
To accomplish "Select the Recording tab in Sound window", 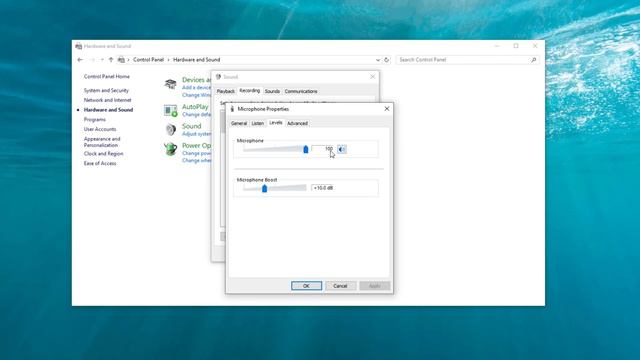I will pyautogui.click(x=249, y=91).
